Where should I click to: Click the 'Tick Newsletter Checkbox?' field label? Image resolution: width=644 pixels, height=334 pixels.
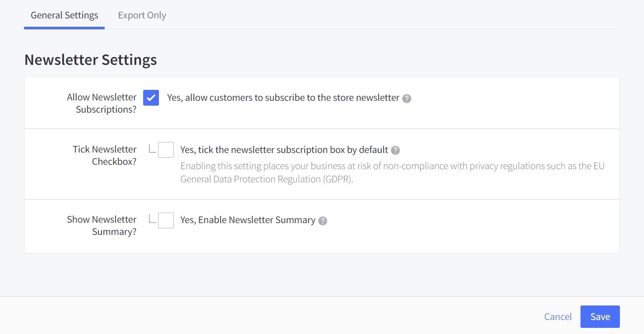(x=105, y=156)
